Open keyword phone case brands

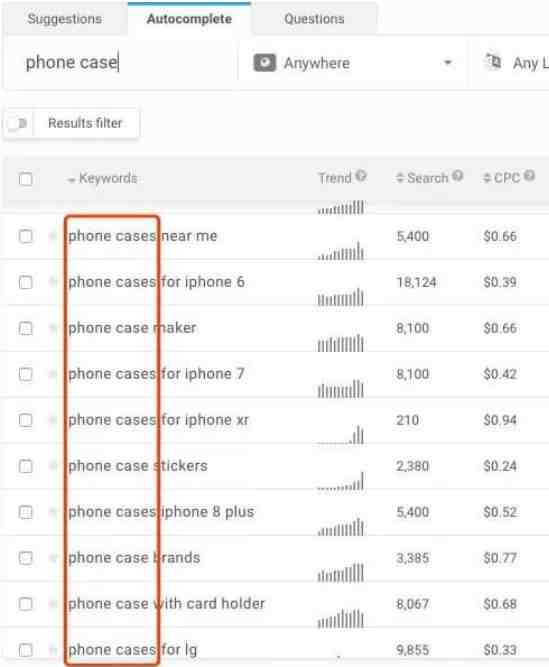[134, 558]
